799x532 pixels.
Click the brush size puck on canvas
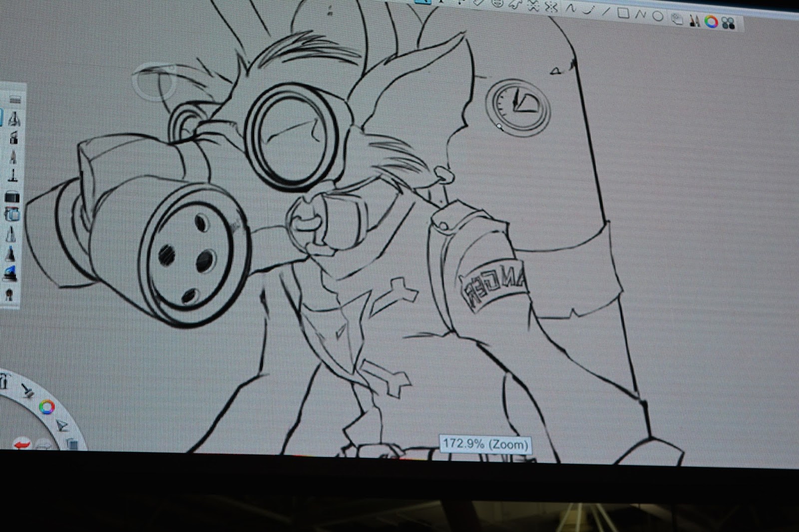point(155,81)
